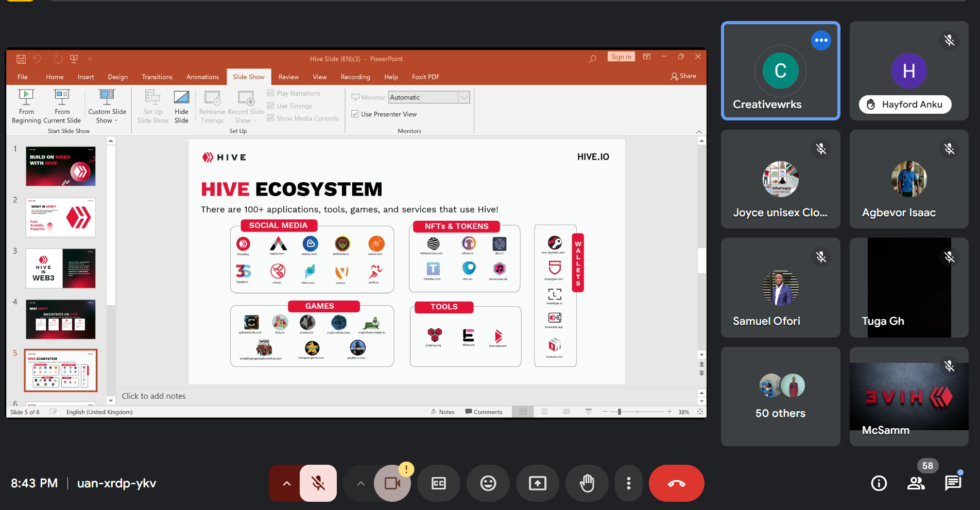Open the emoji reactions button
The width and height of the screenshot is (980, 510).
point(488,483)
